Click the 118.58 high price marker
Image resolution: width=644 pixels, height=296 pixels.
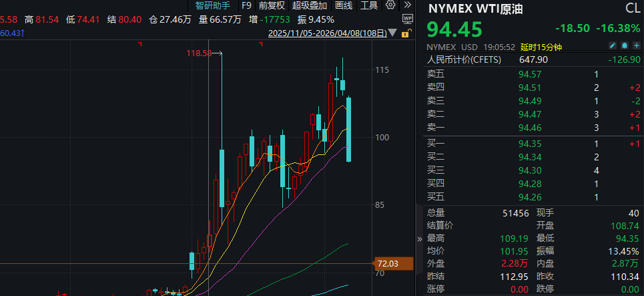pyautogui.click(x=199, y=52)
